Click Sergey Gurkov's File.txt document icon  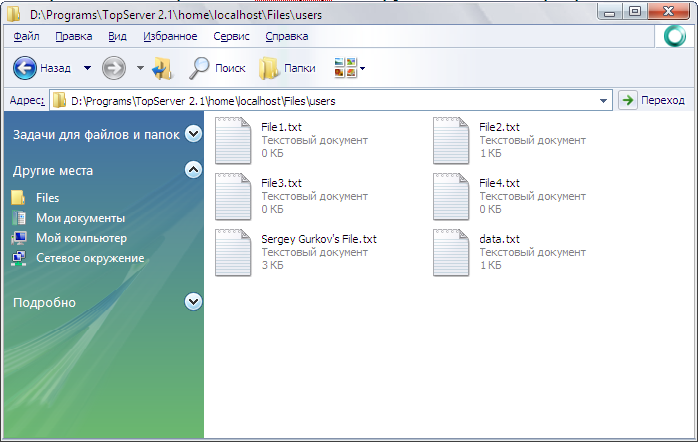pos(233,253)
